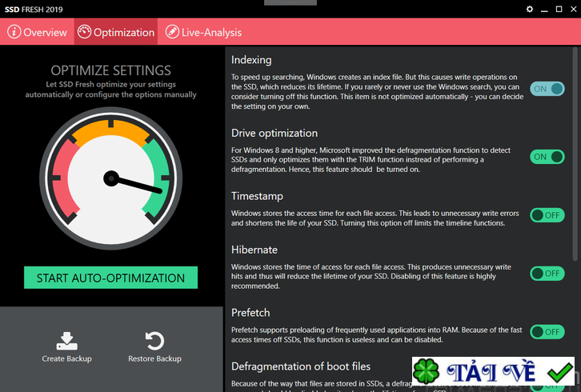Screen dimensions: 581x392
Task: Click the Create Backup label
Action: 66,358
